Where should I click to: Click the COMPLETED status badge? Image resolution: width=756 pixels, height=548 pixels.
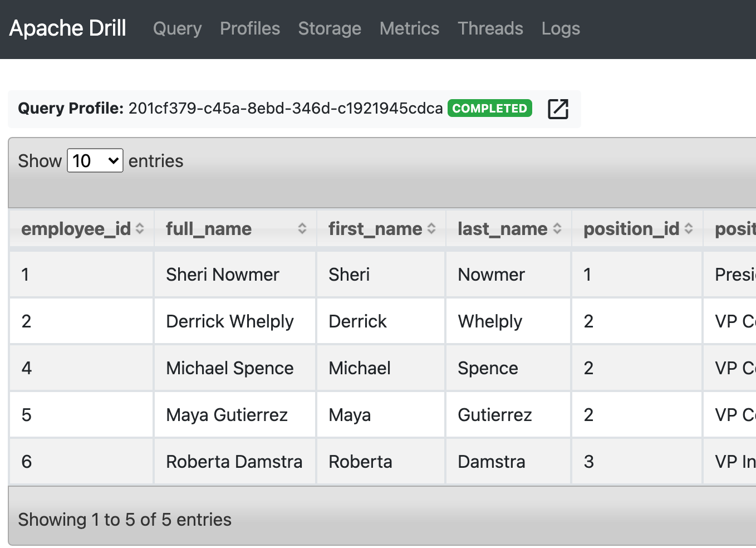click(490, 108)
